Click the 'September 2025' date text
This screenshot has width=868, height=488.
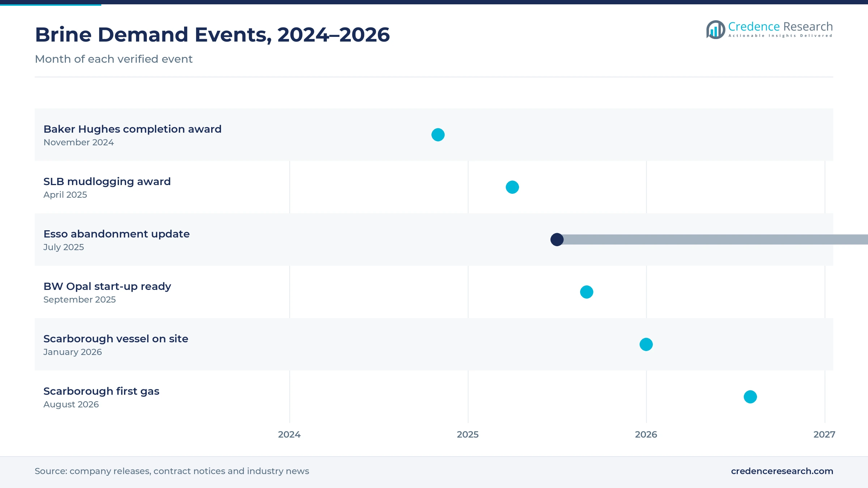point(80,300)
